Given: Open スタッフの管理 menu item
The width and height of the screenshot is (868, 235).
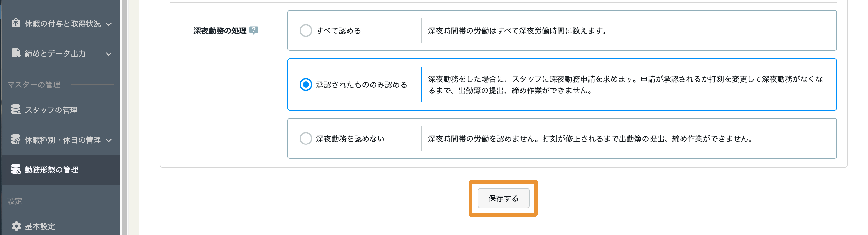Looking at the screenshot, I should (61, 110).
